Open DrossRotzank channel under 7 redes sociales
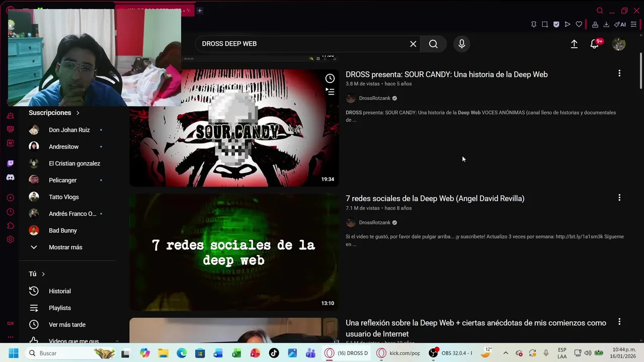The image size is (644, 362). (375, 222)
